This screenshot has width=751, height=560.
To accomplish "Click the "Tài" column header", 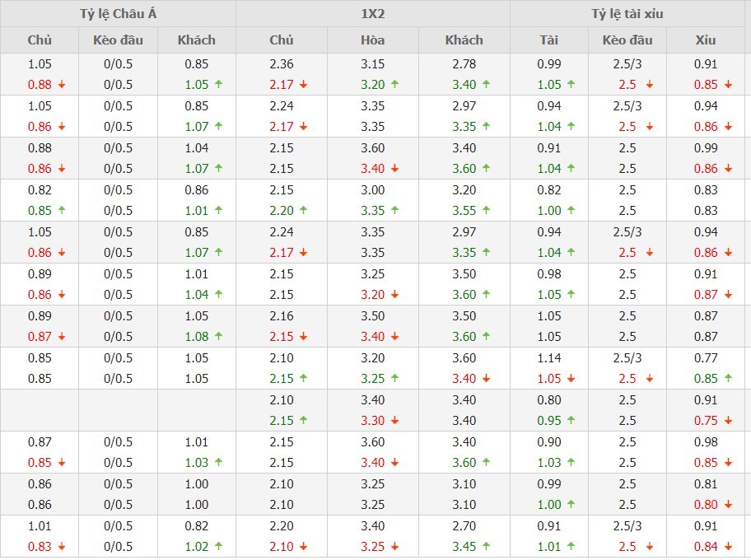I will click(548, 40).
